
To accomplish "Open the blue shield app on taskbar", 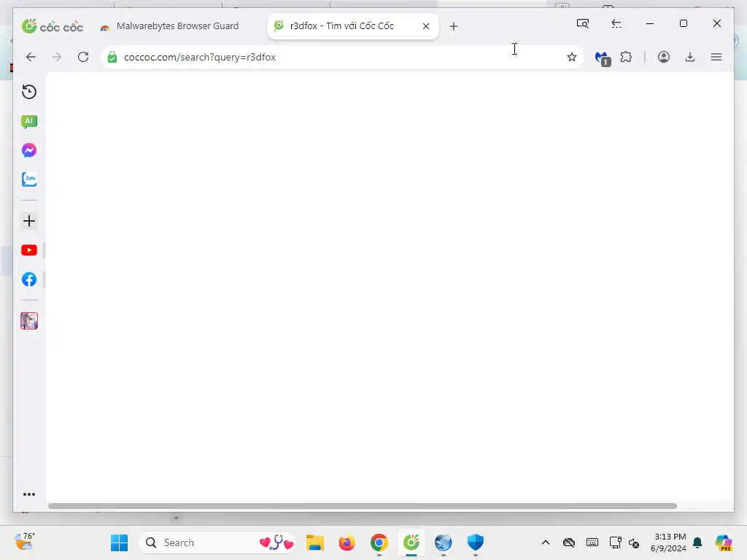I will [475, 542].
